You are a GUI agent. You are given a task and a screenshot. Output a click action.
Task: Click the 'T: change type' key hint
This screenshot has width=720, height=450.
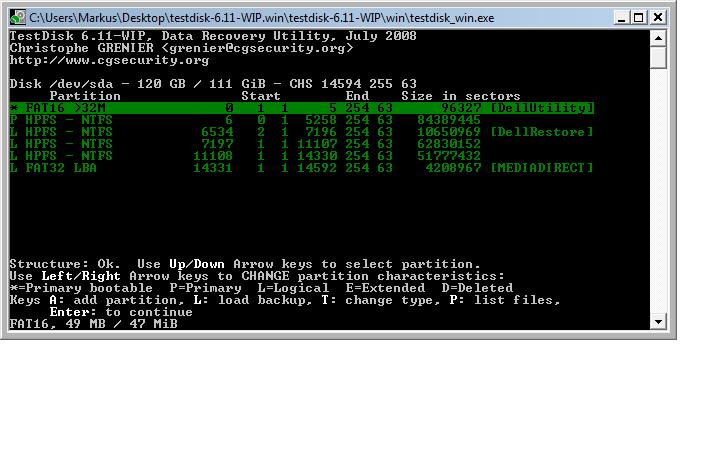381,300
